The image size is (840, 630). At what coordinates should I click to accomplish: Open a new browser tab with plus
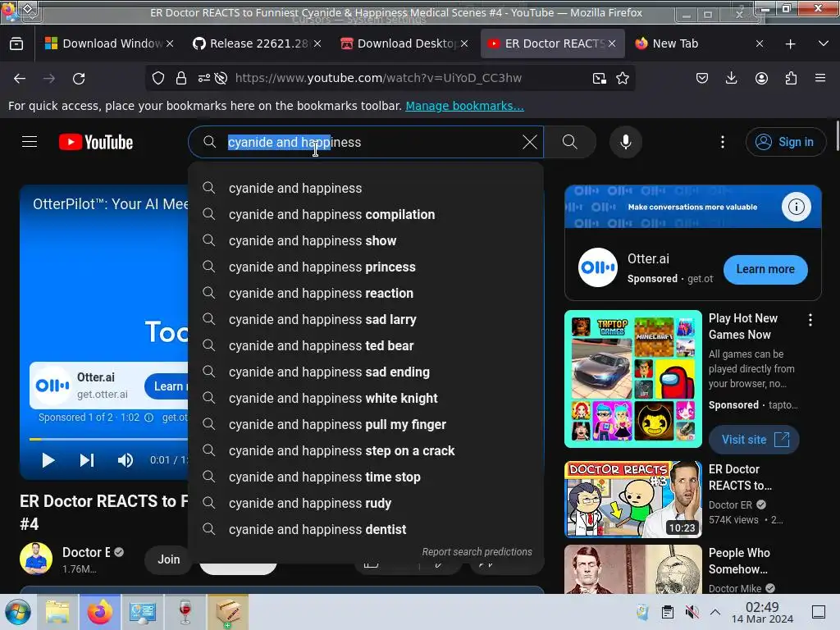pos(790,44)
